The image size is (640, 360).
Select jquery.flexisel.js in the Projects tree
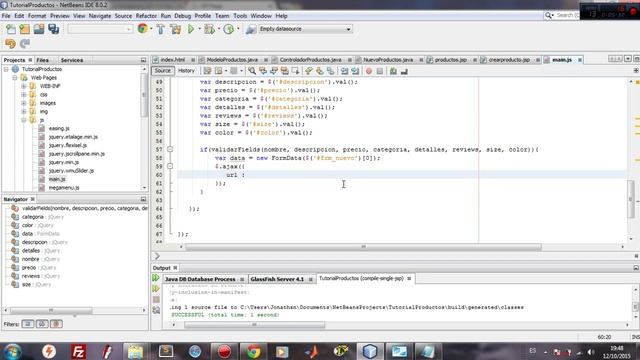pyautogui.click(x=67, y=145)
